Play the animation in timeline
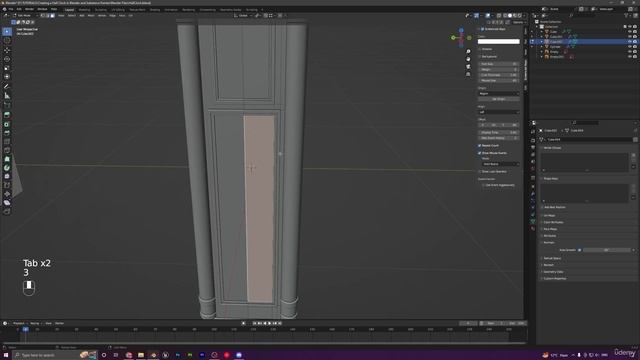This screenshot has height=360, width=640. click(269, 323)
